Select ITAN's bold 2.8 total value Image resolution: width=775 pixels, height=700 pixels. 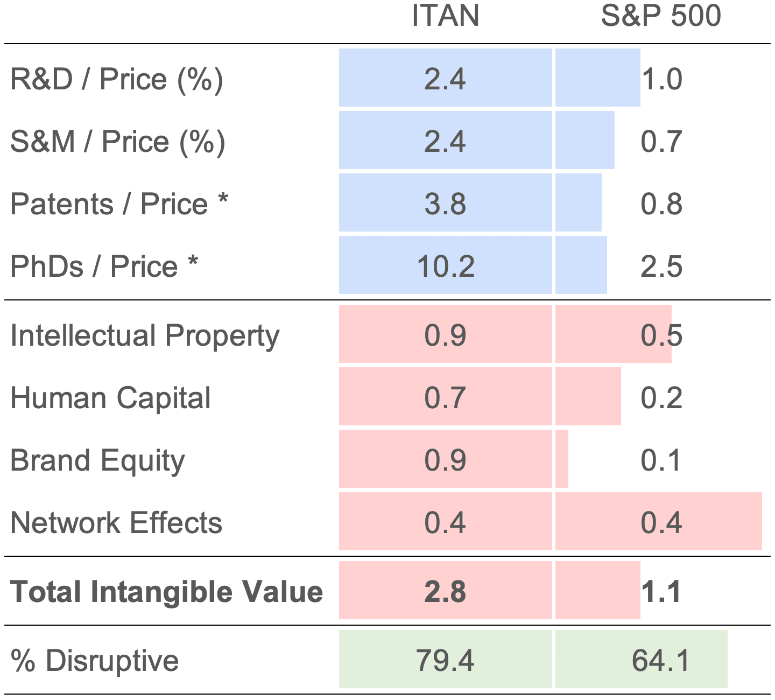pos(445,591)
